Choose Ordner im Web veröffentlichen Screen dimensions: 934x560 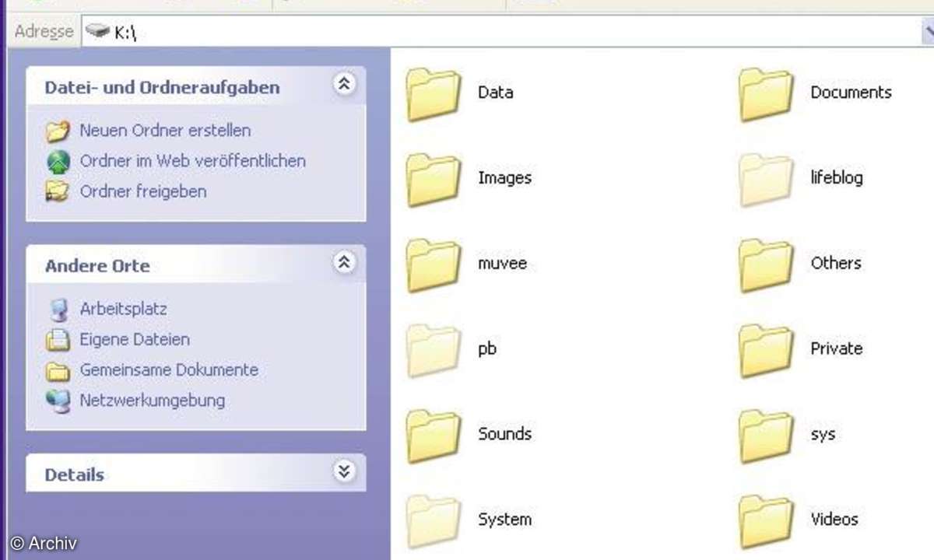[x=193, y=161]
